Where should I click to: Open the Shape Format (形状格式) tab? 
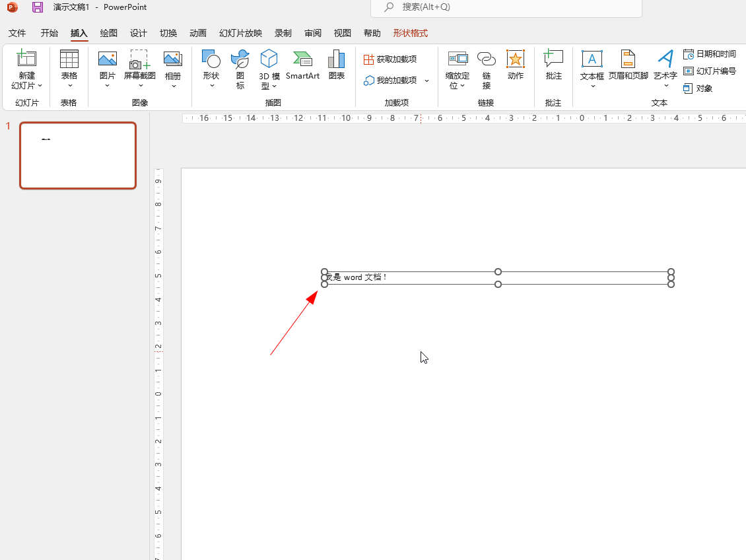[x=410, y=33]
